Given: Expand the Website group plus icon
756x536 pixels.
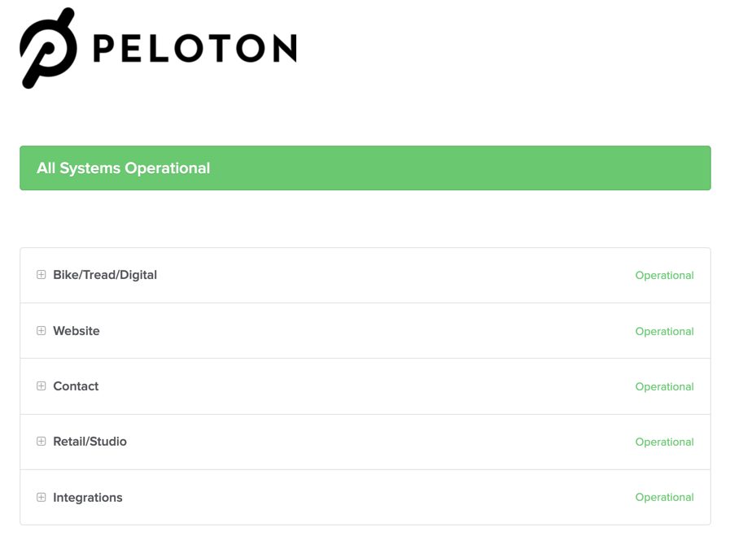Looking at the screenshot, I should [42, 331].
